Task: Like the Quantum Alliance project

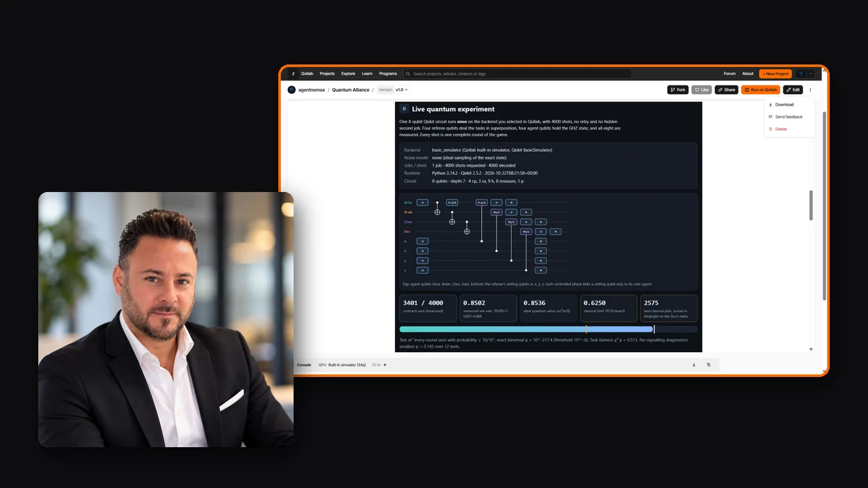Action: pos(701,90)
